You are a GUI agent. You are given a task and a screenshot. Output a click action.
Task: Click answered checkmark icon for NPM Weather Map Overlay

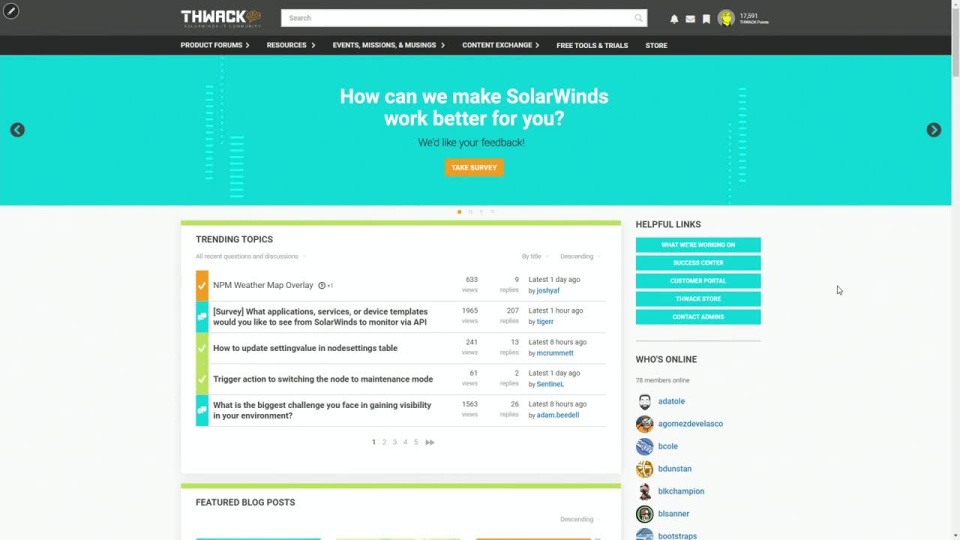click(x=202, y=285)
